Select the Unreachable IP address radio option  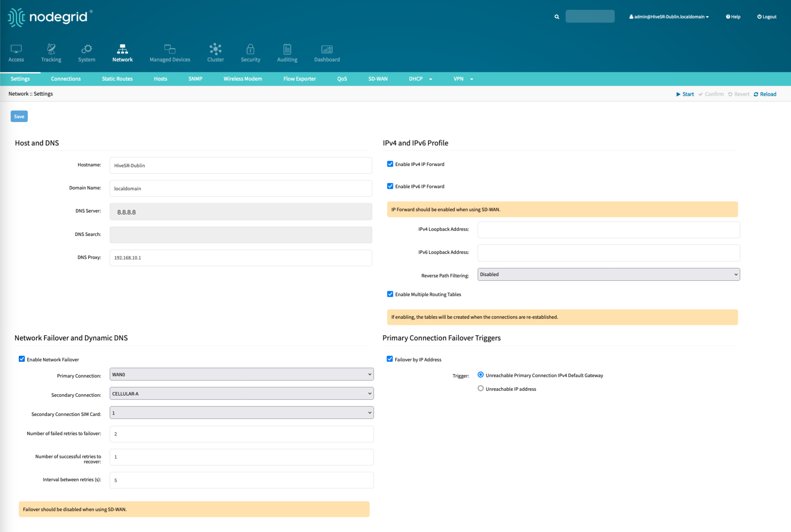[x=481, y=388]
